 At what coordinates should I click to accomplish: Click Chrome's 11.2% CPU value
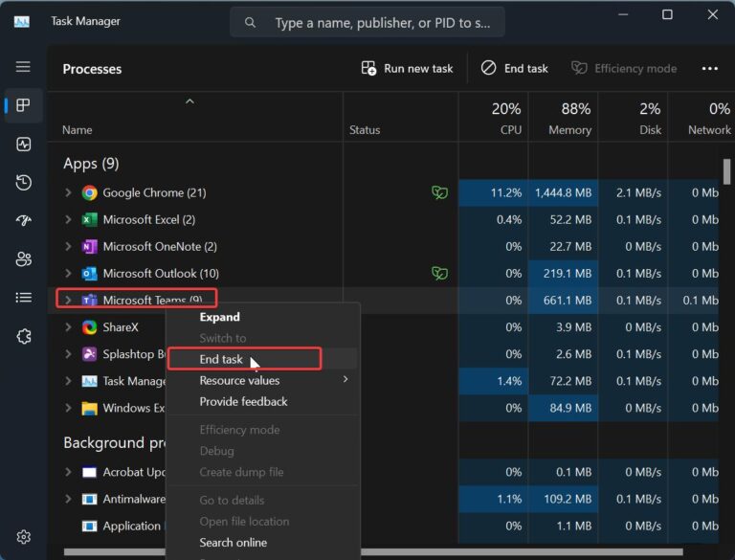[x=505, y=192]
